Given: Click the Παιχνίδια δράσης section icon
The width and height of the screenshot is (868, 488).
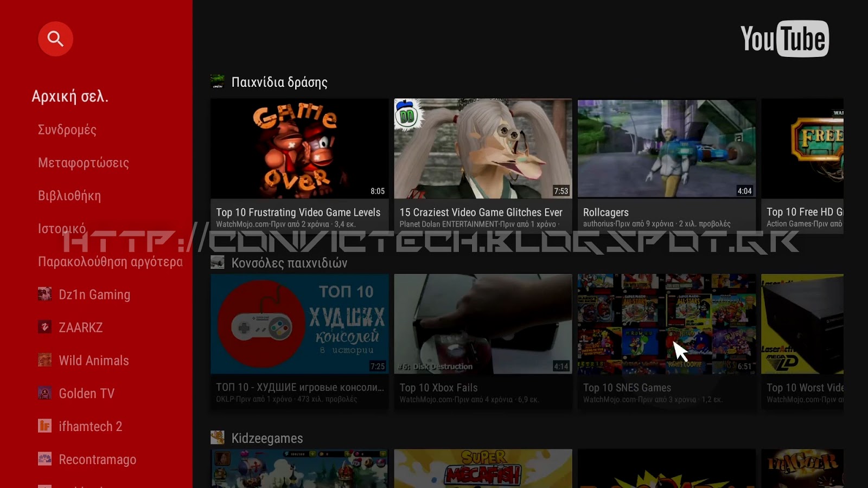Looking at the screenshot, I should click(218, 82).
